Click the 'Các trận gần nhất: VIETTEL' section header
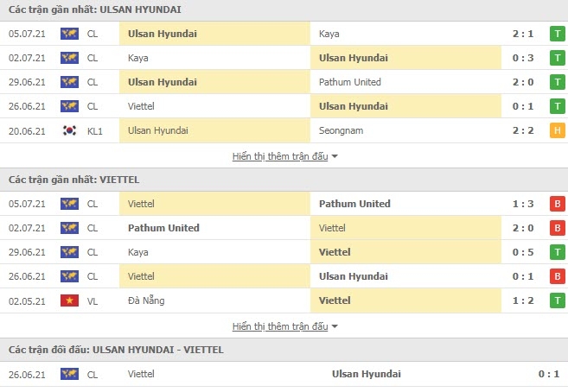Image resolution: width=568 pixels, height=392 pixels. 73,180
